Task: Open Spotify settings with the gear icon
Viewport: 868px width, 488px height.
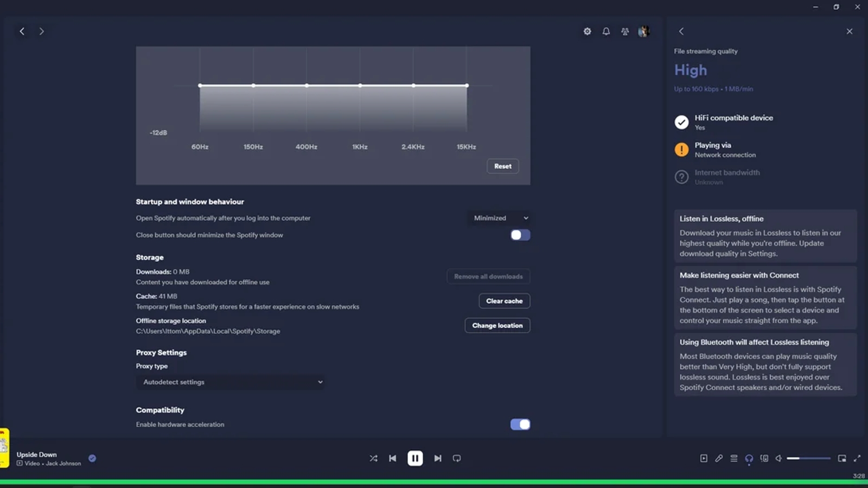Action: pos(587,31)
